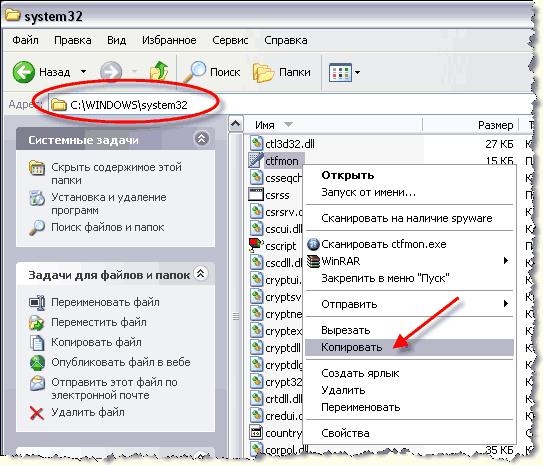Screen dimensions: 543x465
Task: Click the file list scroll up arrow
Action: (x=235, y=124)
